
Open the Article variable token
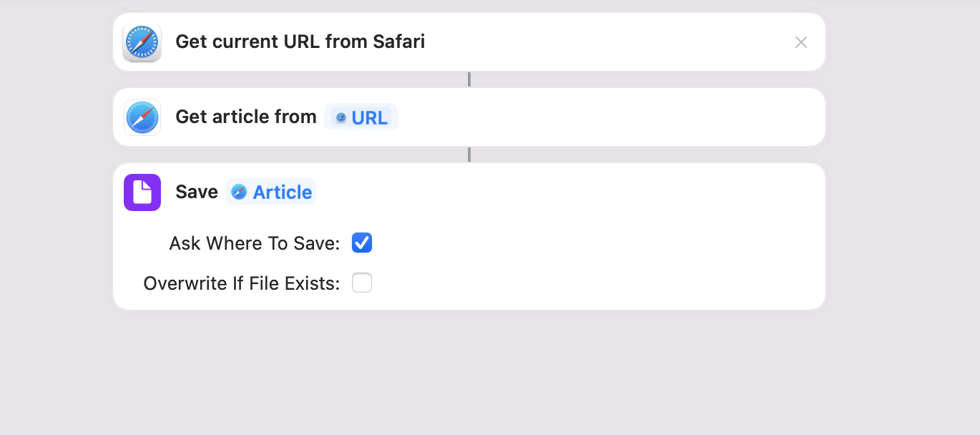(282, 192)
